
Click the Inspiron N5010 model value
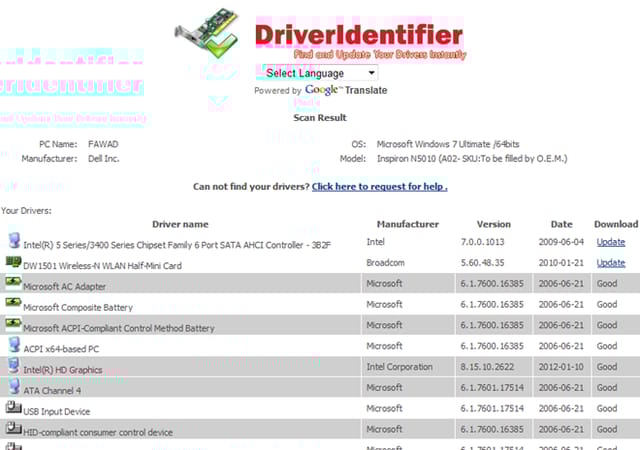[472, 158]
